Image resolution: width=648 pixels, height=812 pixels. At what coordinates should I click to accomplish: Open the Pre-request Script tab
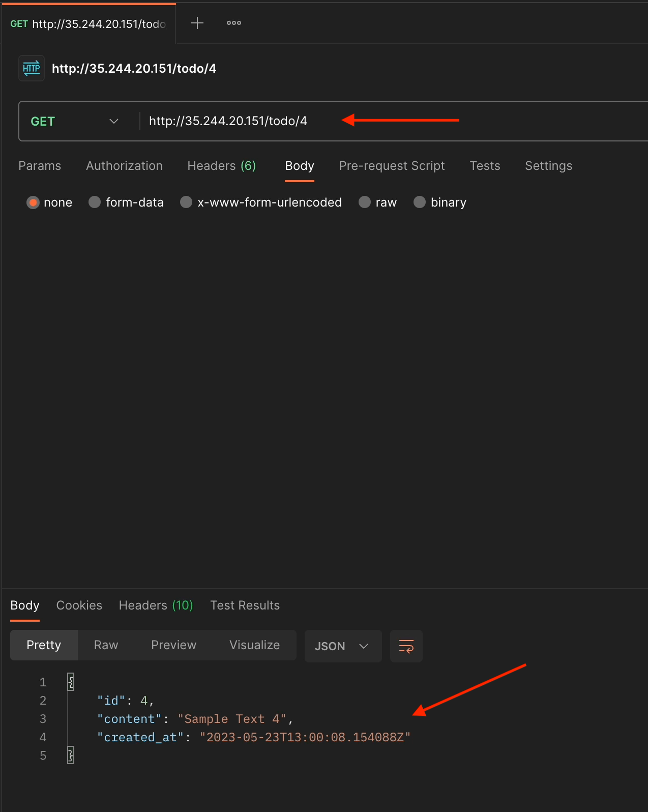[392, 166]
